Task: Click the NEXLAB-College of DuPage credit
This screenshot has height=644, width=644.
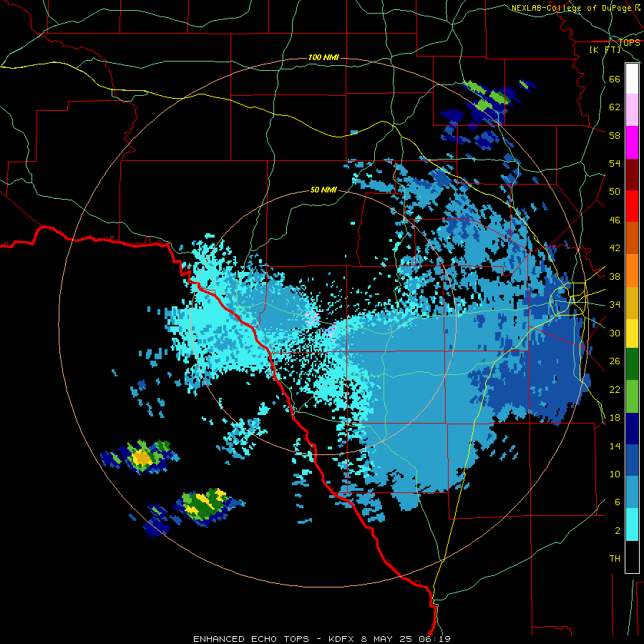Action: coord(571,8)
